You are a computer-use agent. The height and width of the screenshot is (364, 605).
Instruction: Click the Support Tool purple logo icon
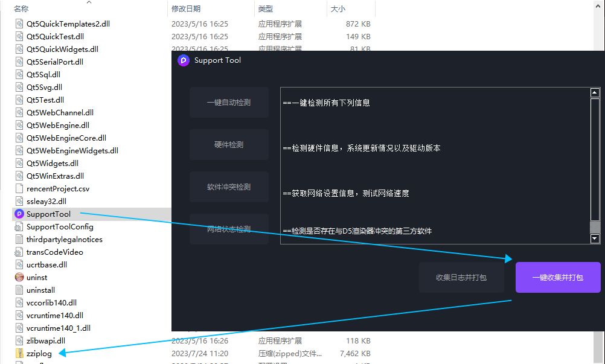pyautogui.click(x=184, y=60)
